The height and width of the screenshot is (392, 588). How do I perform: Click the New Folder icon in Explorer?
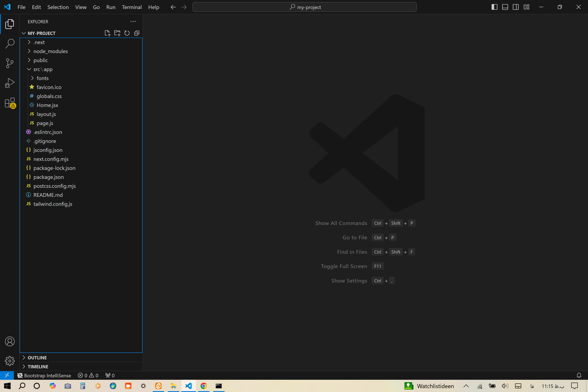pyautogui.click(x=117, y=33)
